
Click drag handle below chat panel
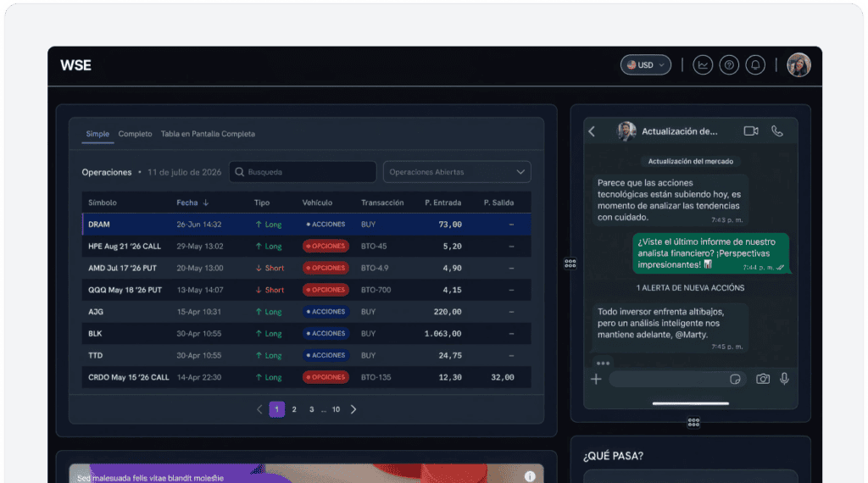click(693, 423)
